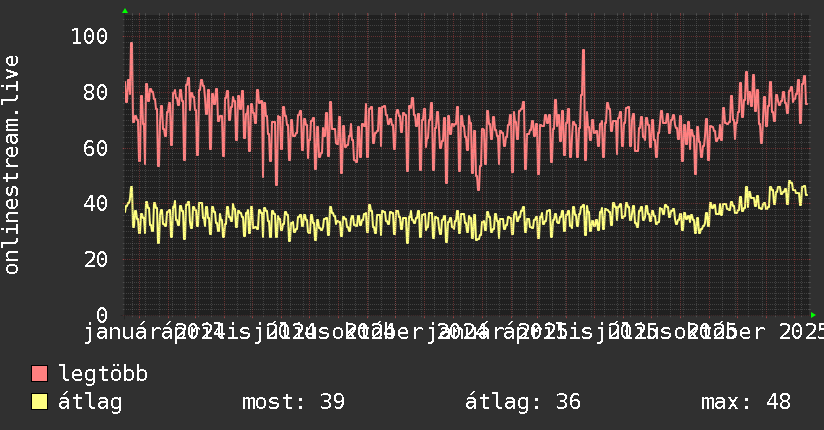824x430 pixels.
Task: Click the y-axis label 100
Action: click(89, 36)
